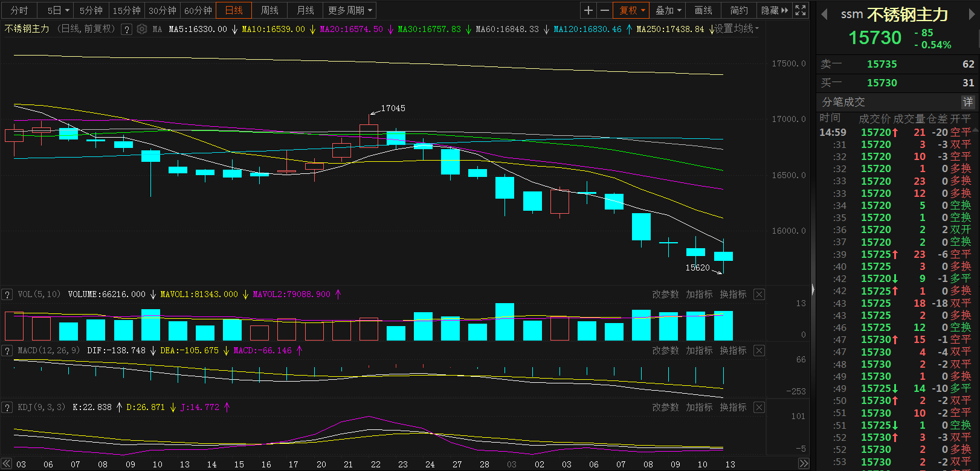
Task: Zoom in chart with plus icon
Action: 588,10
